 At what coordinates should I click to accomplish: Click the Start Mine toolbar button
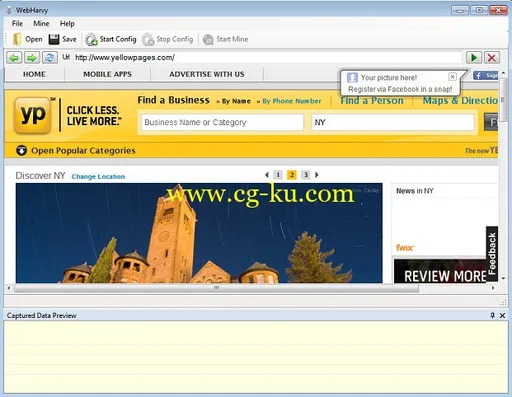pyautogui.click(x=225, y=39)
